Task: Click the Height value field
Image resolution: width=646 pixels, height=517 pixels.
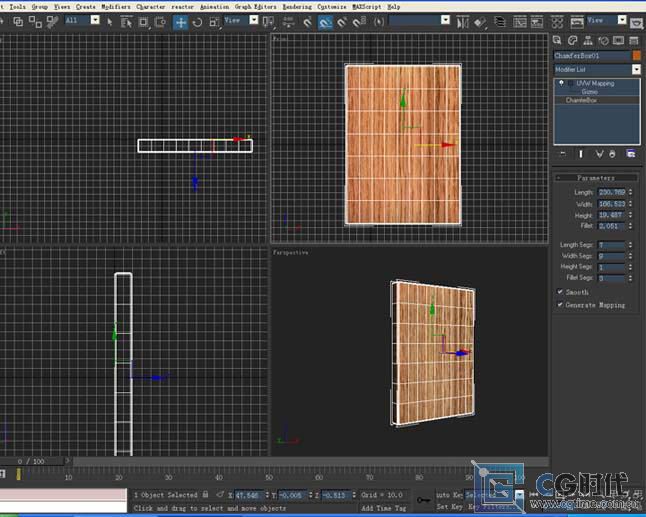Action: click(611, 215)
